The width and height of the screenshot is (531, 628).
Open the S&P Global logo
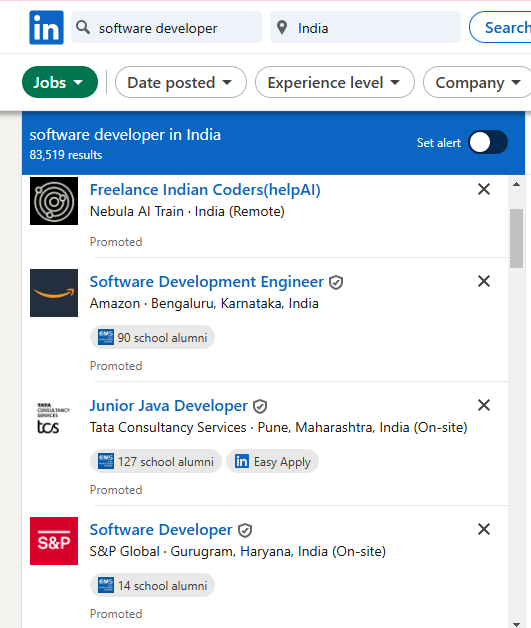click(54, 541)
